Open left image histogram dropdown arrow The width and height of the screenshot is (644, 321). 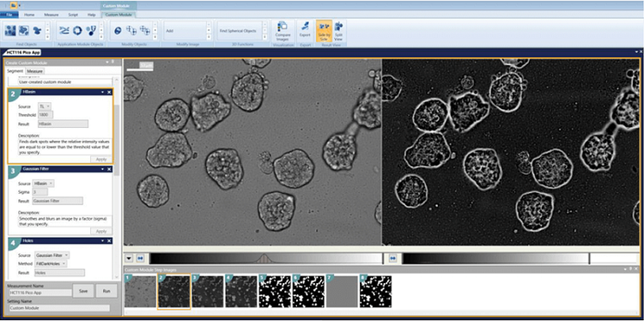tap(129, 258)
